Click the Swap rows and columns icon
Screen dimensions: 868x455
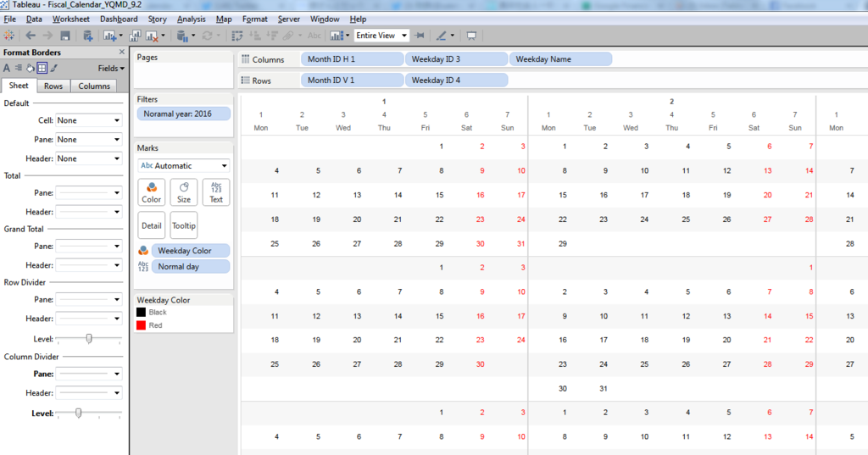coord(237,36)
